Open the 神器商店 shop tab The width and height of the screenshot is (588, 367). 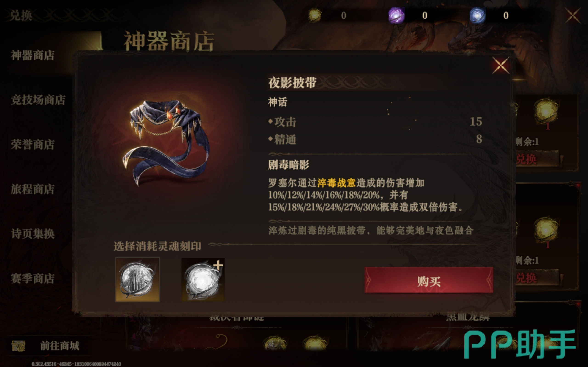pyautogui.click(x=33, y=55)
